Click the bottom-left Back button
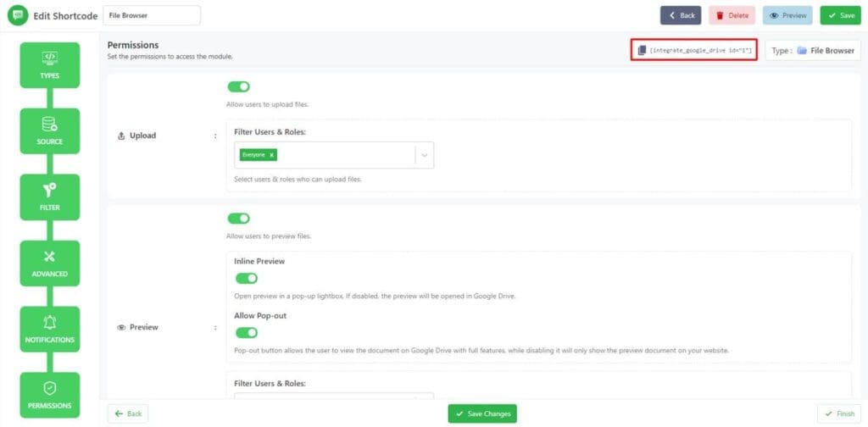868x427 pixels. [128, 413]
